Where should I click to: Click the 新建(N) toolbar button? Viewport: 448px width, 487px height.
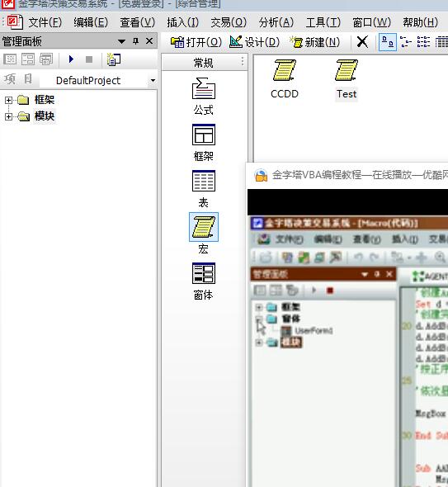tap(314, 42)
